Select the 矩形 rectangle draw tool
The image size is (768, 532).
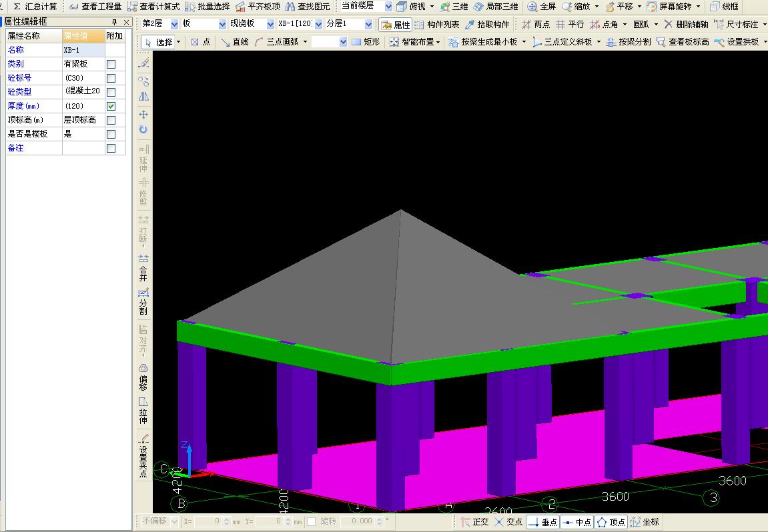[x=366, y=42]
